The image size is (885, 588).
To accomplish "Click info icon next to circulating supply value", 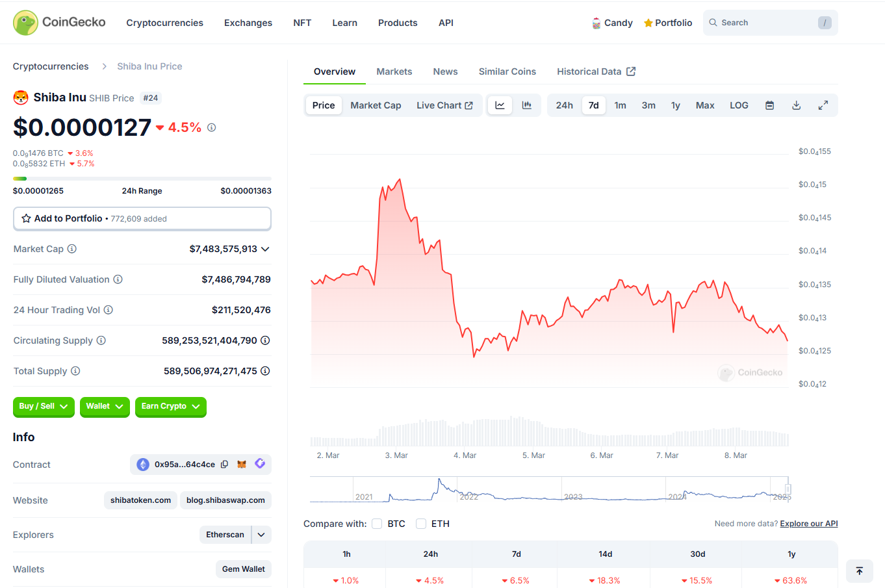I will (x=265, y=340).
